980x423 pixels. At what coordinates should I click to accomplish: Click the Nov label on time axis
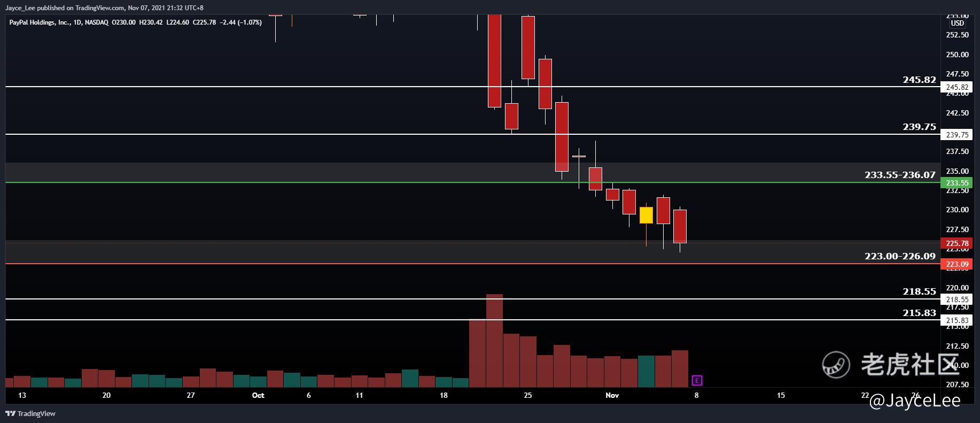(x=612, y=395)
